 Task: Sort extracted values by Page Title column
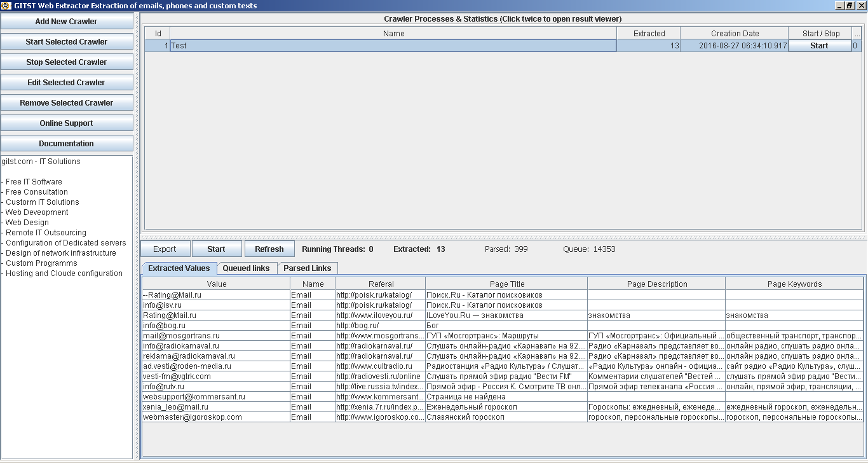507,283
